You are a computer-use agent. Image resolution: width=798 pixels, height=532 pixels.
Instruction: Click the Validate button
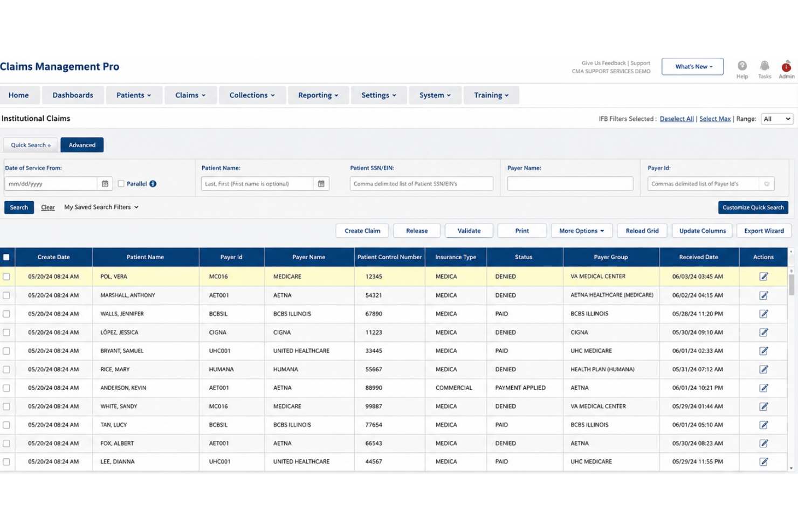[469, 231]
